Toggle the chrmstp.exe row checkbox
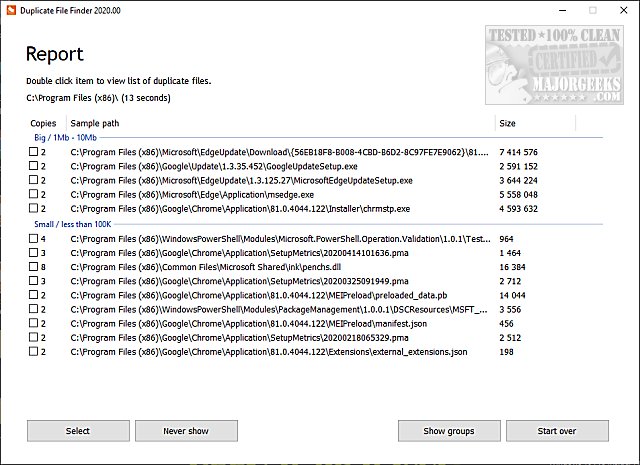Screen dimensions: 640x465 [33, 208]
